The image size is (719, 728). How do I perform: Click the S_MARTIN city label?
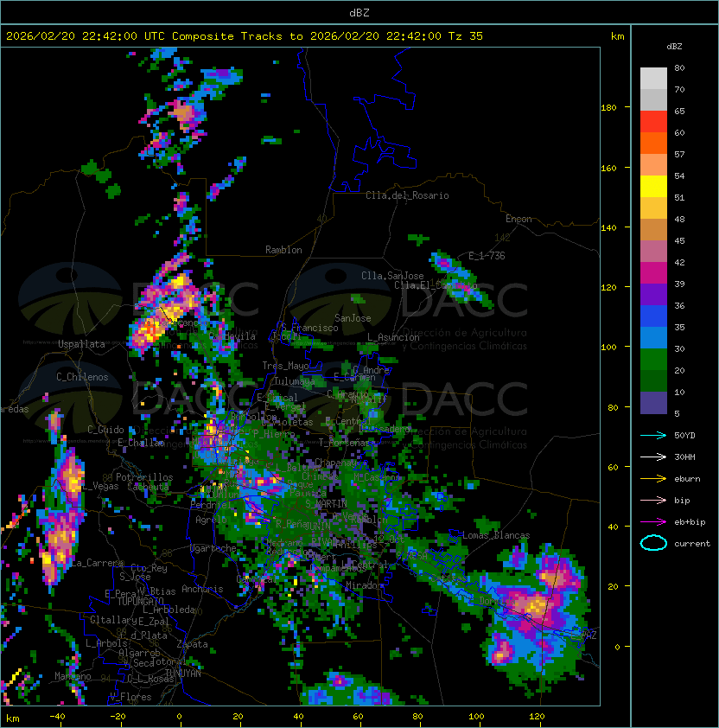click(x=327, y=504)
